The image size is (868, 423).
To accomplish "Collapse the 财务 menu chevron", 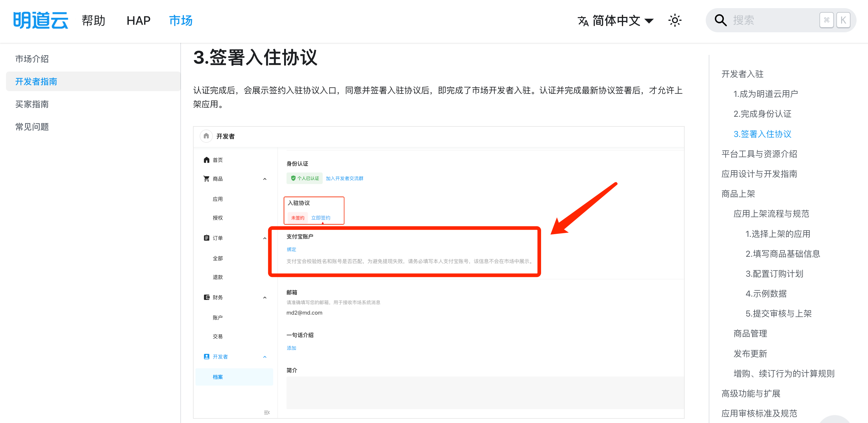I will click(x=265, y=297).
